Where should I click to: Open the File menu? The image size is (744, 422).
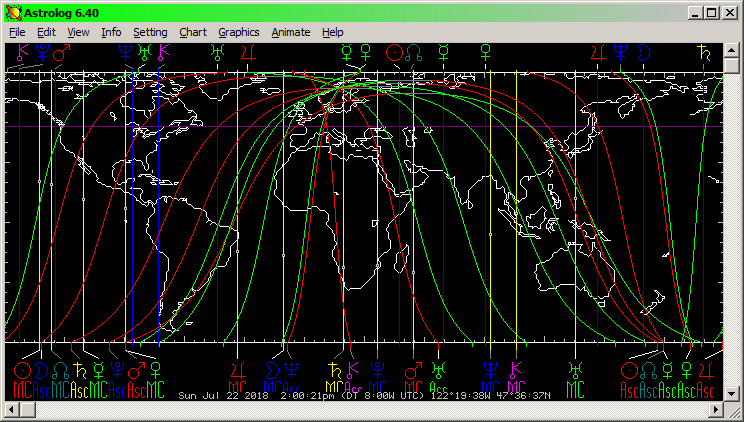pyautogui.click(x=17, y=32)
